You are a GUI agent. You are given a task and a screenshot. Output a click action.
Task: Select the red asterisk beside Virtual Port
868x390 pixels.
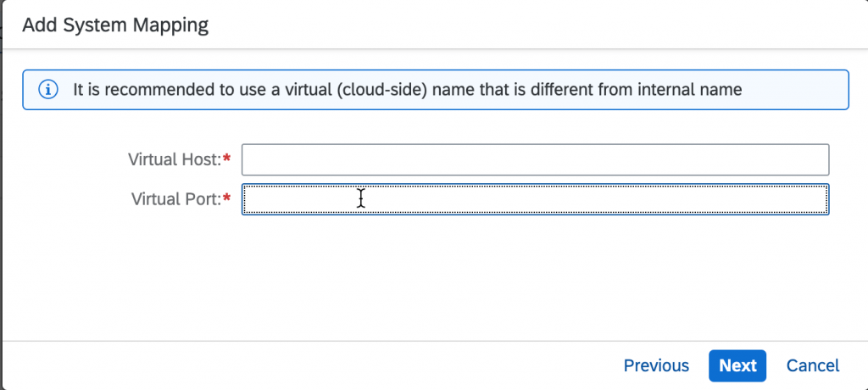coord(226,198)
